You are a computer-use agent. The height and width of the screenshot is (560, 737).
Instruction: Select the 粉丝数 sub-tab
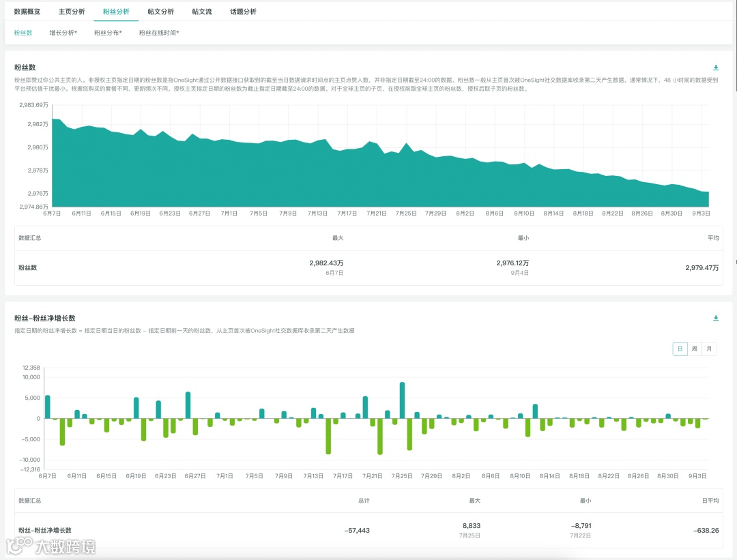[23, 33]
